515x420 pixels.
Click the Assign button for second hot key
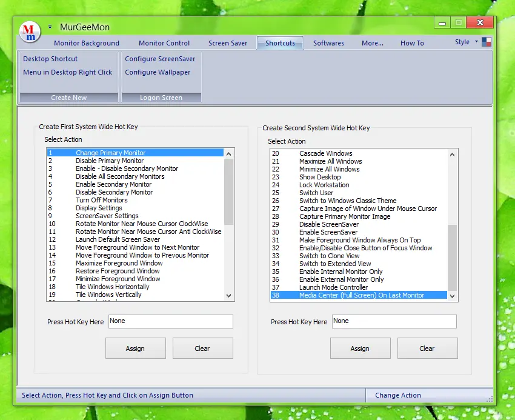click(360, 348)
